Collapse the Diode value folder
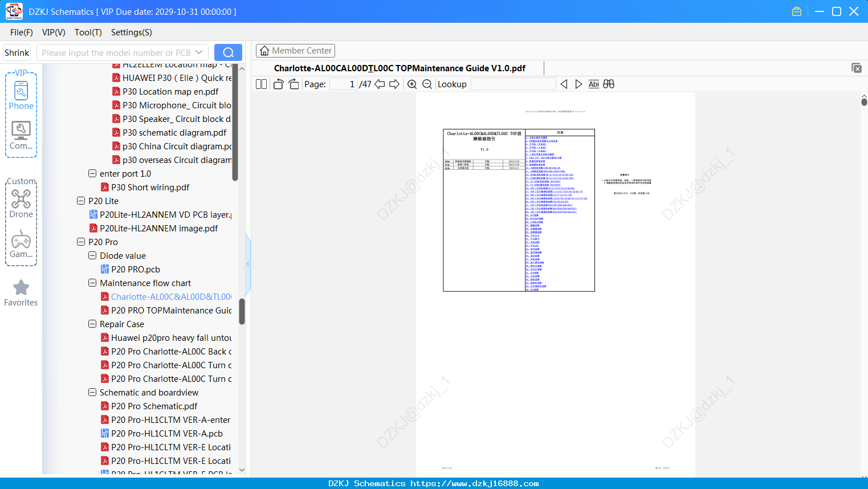Screen dimensions: 868x489 (x=92, y=255)
